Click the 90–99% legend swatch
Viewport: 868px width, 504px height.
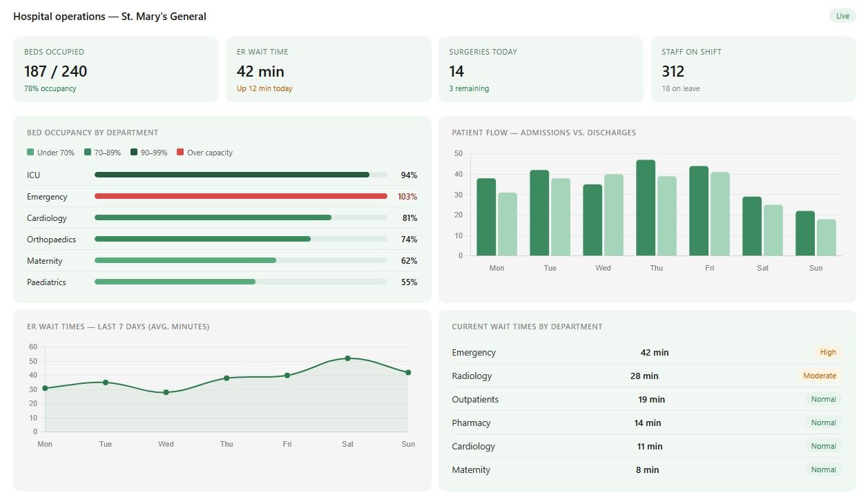coord(134,153)
